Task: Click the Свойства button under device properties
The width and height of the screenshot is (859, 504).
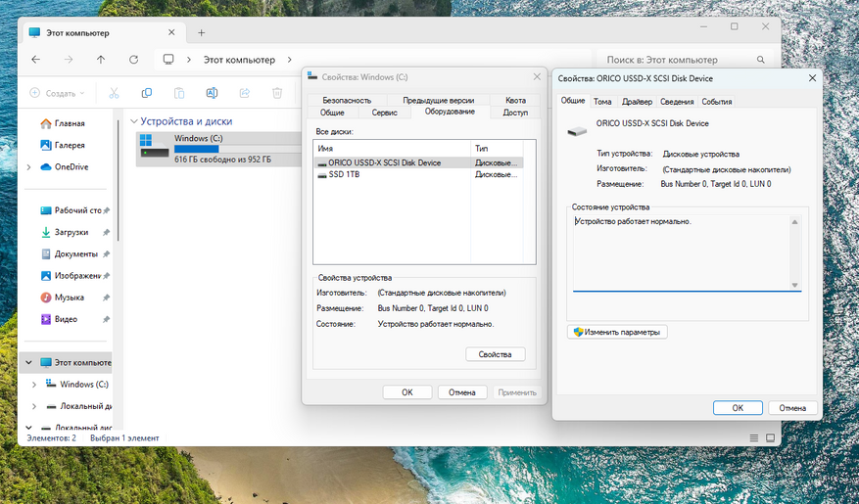Action: coord(495,354)
